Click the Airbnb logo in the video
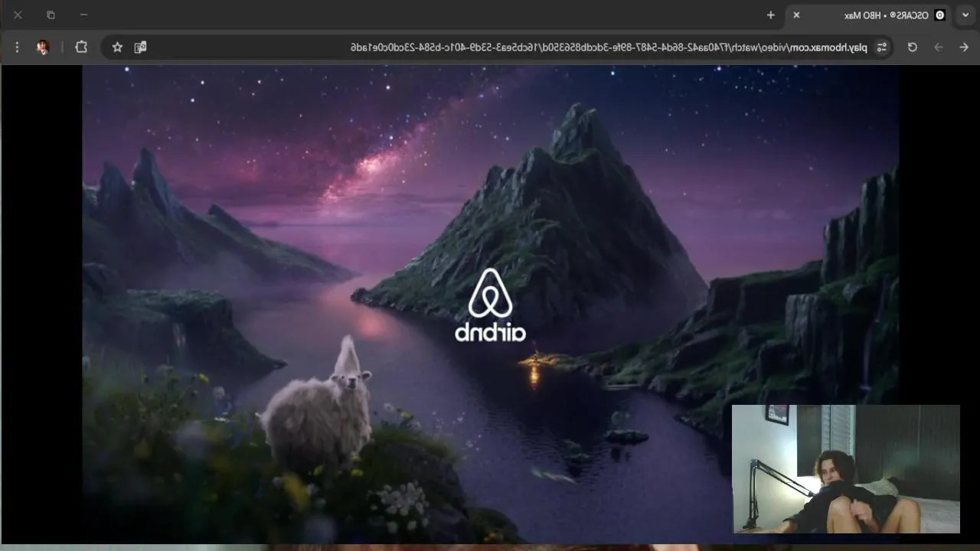 pyautogui.click(x=490, y=305)
